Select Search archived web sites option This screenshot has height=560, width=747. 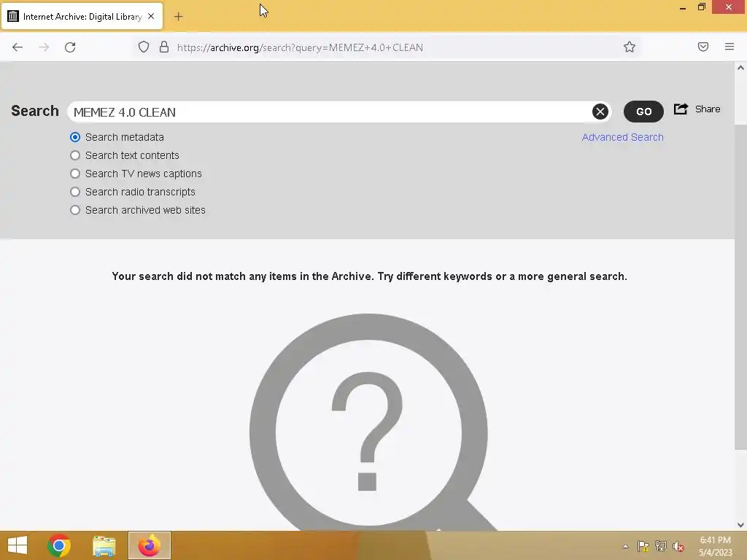[75, 210]
